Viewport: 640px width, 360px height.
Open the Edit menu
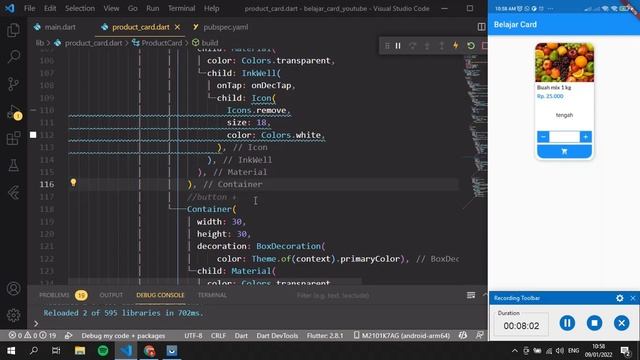(x=50, y=8)
